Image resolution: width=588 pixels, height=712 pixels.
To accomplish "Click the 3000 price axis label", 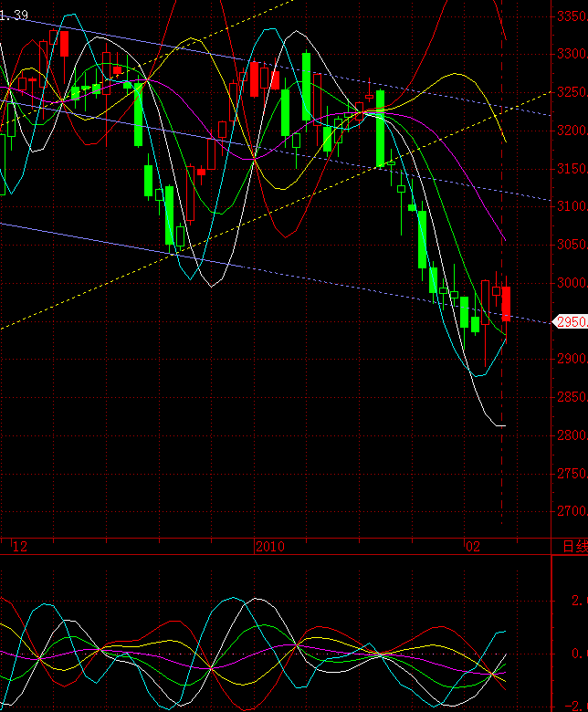I will 572,283.
